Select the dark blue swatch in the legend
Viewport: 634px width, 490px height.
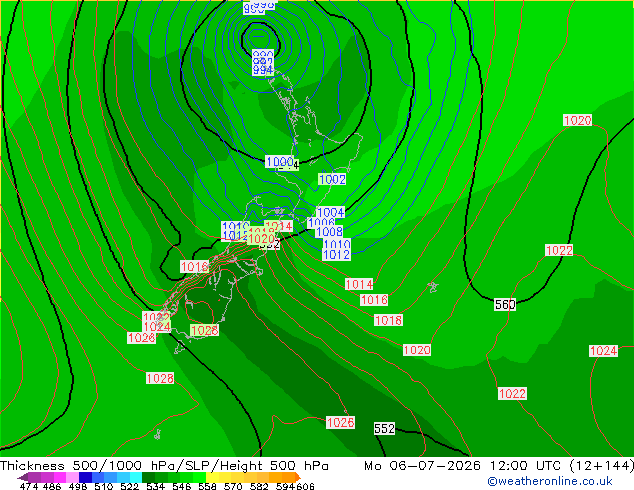tap(85, 477)
